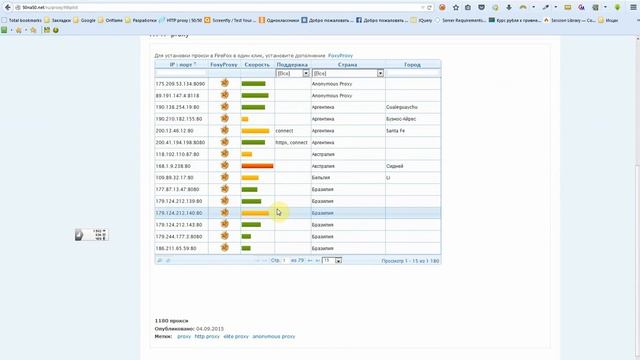
Task: Open the 'proxy' tag link
Action: pyautogui.click(x=184, y=336)
